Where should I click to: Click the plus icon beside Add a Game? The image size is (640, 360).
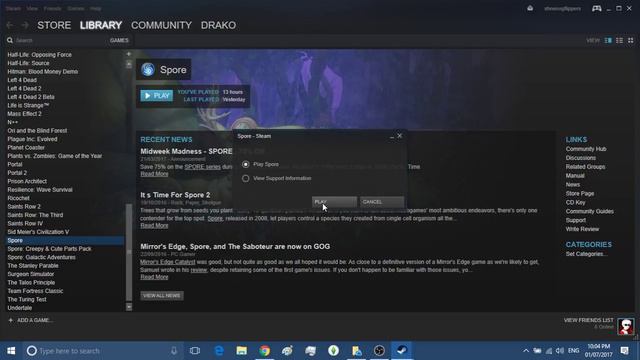tap(11, 320)
